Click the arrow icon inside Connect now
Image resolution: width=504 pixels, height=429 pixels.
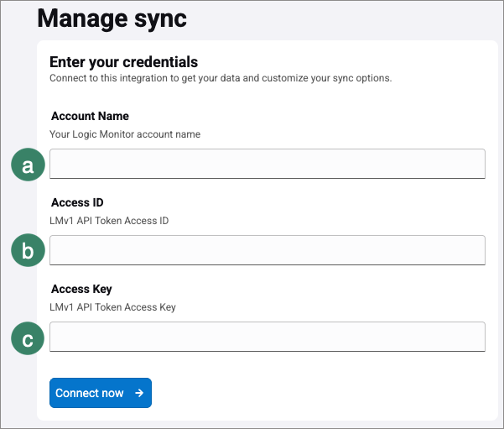[x=139, y=393]
